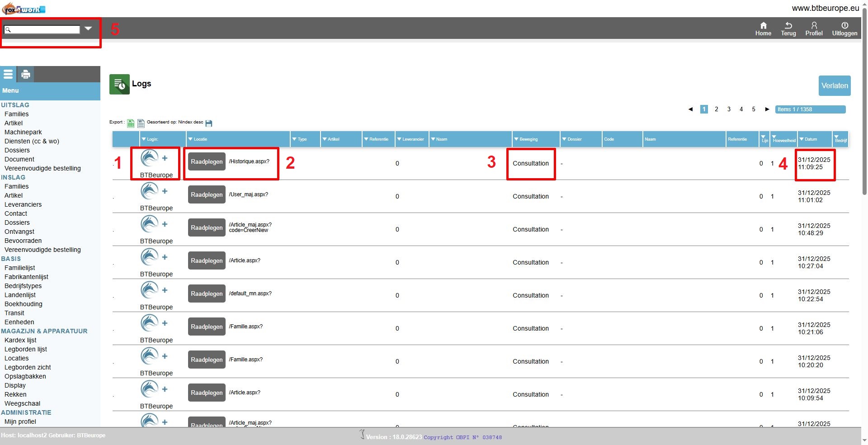Click the next page arrow
This screenshot has width=868, height=445.
767,109
